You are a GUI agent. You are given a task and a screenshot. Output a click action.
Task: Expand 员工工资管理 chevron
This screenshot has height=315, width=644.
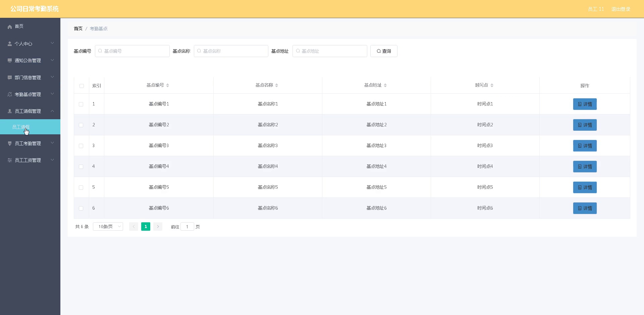click(x=52, y=160)
